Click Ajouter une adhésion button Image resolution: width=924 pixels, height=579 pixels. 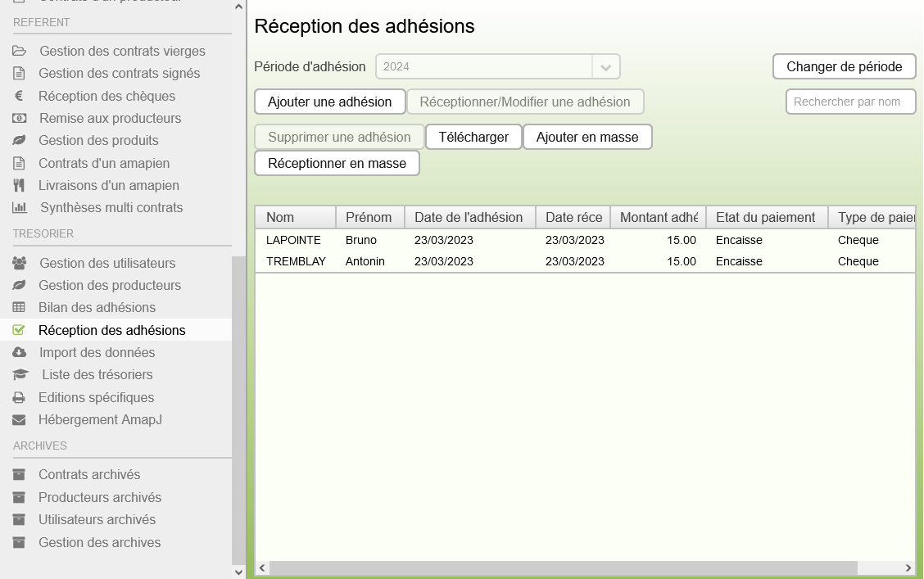click(x=329, y=102)
